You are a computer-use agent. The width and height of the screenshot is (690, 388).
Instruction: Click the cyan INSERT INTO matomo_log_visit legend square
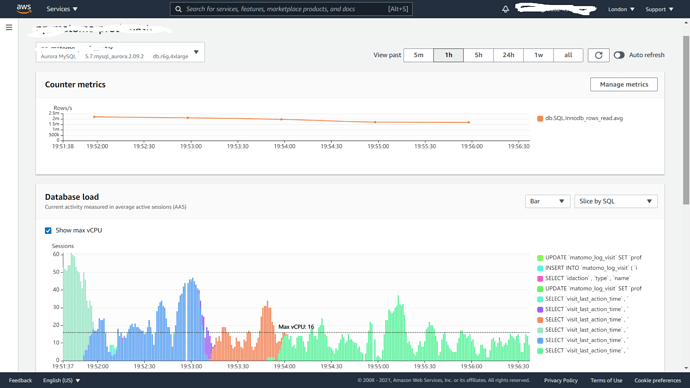tap(540, 268)
